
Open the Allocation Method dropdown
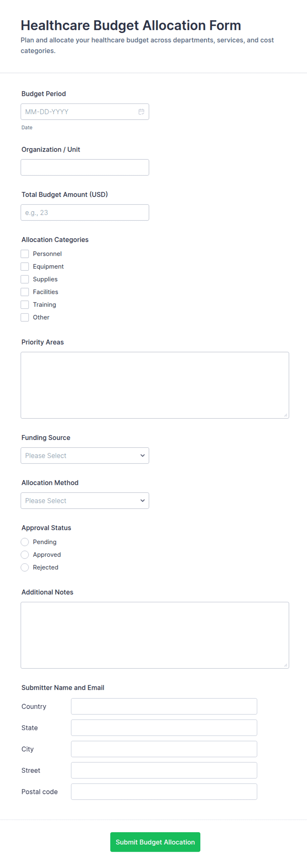point(85,501)
